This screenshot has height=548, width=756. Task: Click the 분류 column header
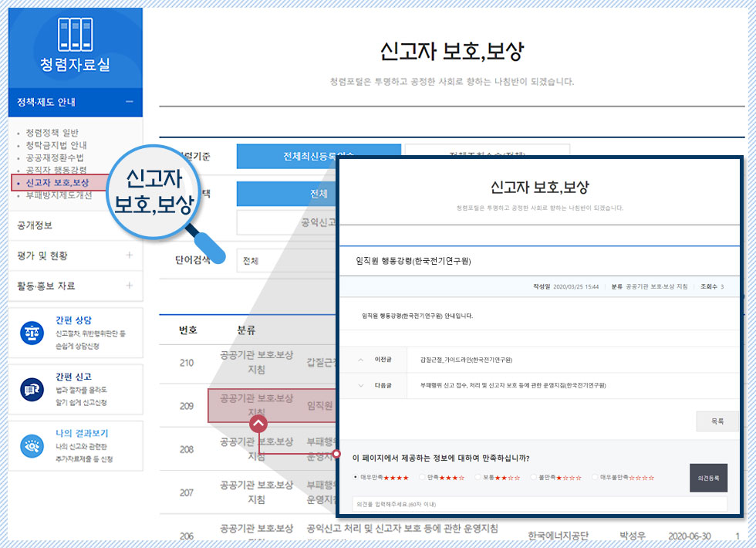(x=246, y=330)
